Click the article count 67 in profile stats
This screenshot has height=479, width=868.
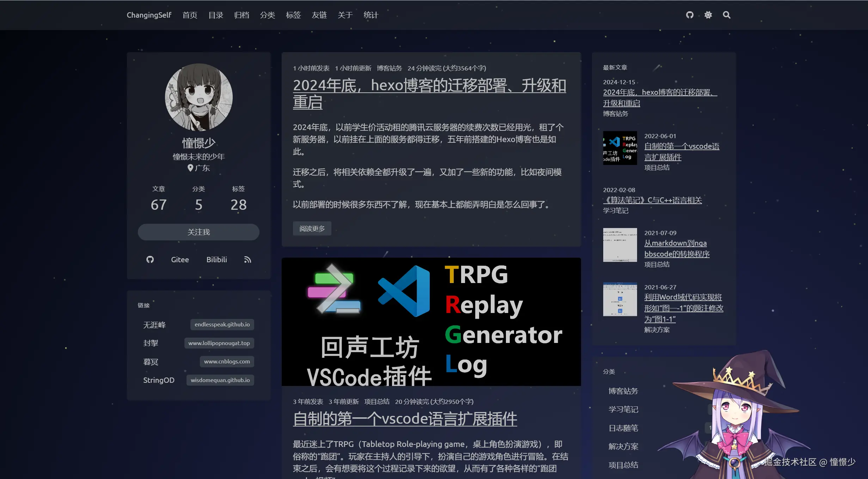coord(159,204)
